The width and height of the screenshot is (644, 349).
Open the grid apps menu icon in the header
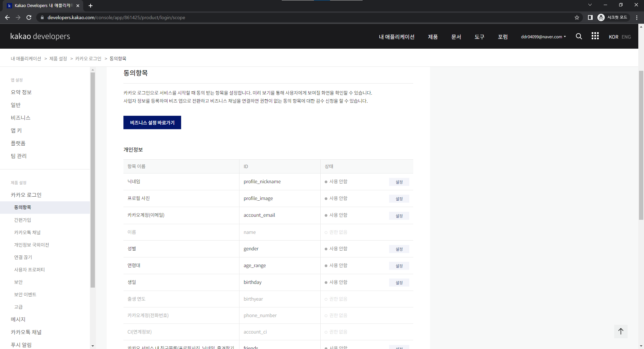click(595, 36)
